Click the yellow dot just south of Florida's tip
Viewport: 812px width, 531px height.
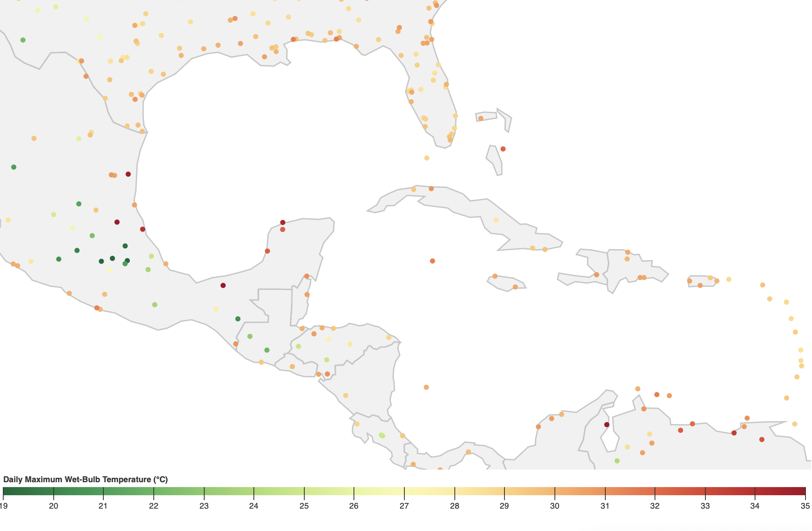pos(426,158)
